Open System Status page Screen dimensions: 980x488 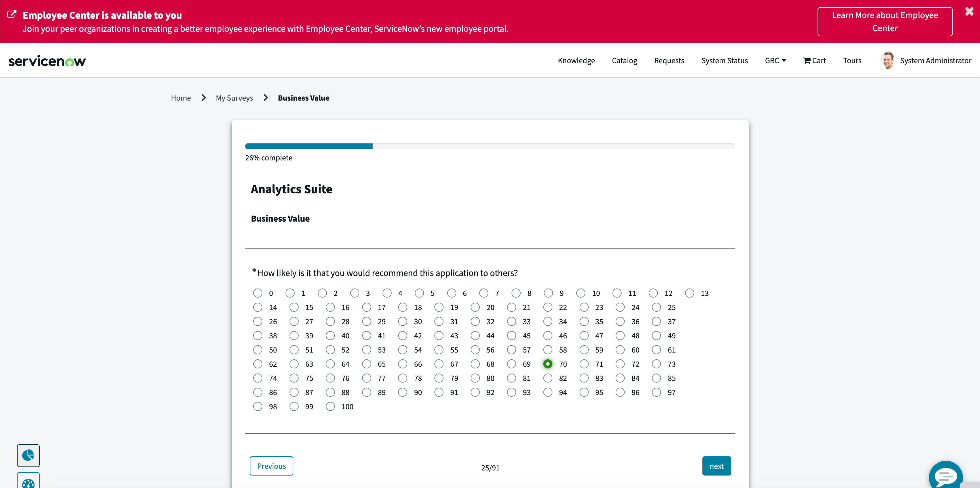click(x=724, y=60)
